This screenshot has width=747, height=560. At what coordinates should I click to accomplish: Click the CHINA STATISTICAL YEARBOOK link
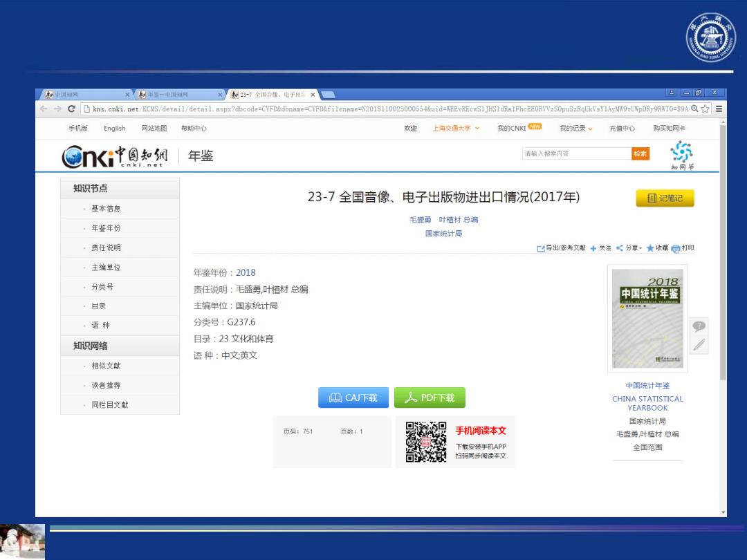point(647,403)
